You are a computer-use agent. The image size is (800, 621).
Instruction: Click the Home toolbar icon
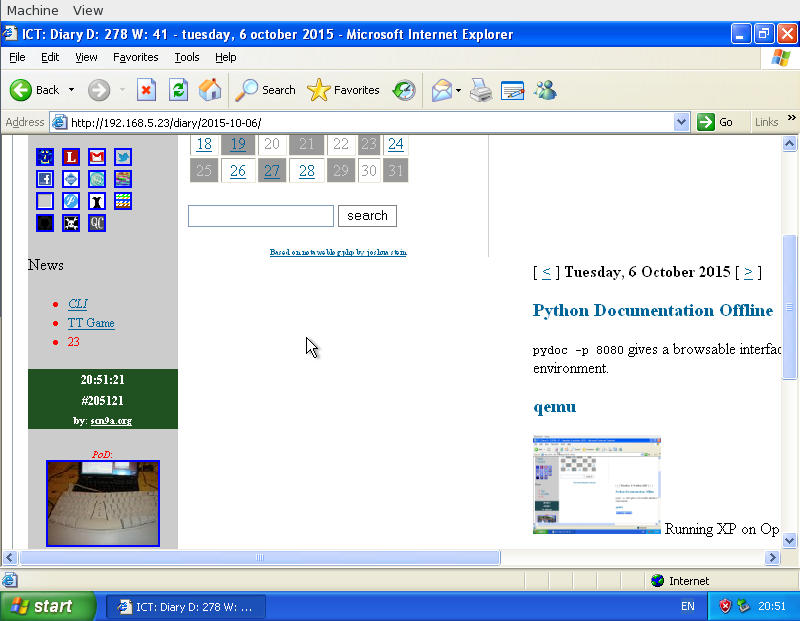coord(209,90)
